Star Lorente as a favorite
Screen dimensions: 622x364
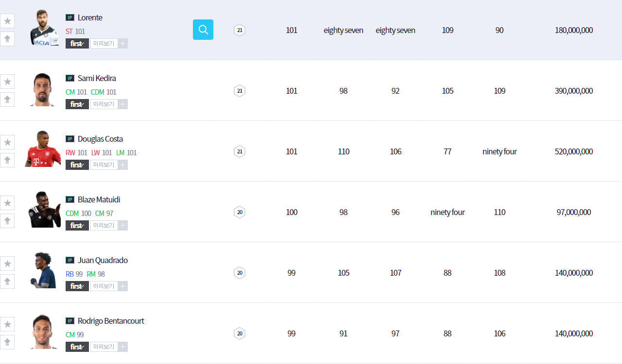tap(7, 21)
